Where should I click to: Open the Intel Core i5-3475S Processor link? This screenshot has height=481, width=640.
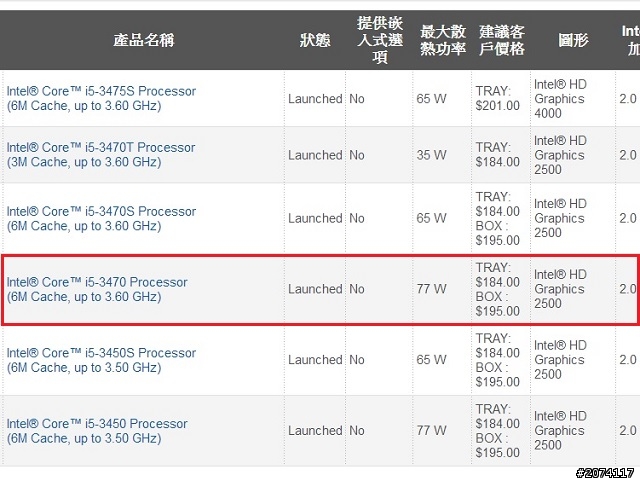(x=101, y=98)
